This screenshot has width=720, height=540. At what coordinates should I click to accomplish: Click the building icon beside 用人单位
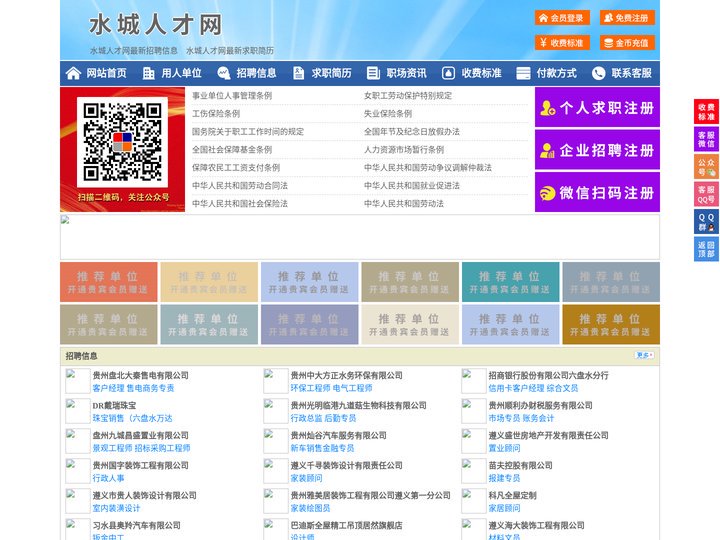[x=148, y=73]
